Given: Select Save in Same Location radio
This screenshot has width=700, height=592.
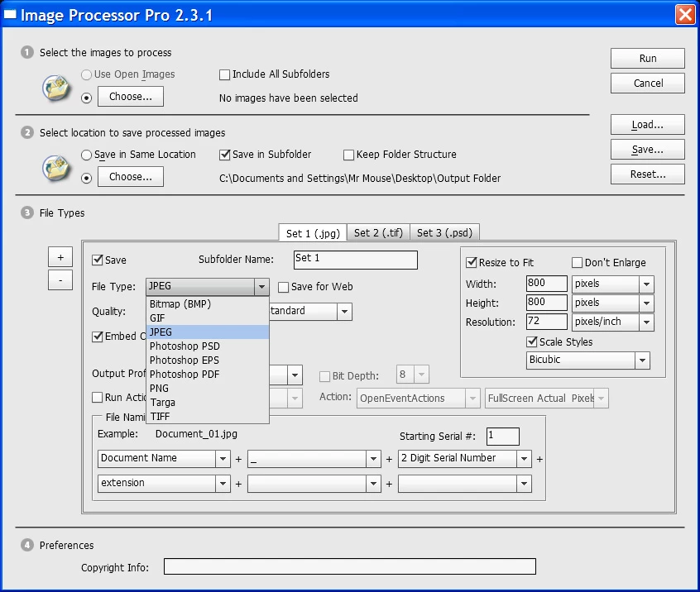Looking at the screenshot, I should 87,155.
